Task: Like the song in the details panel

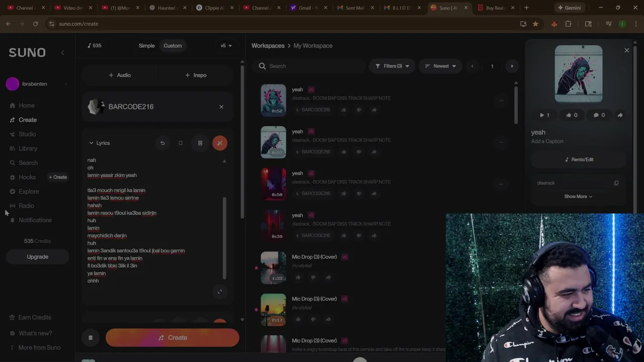Action: [x=572, y=115]
